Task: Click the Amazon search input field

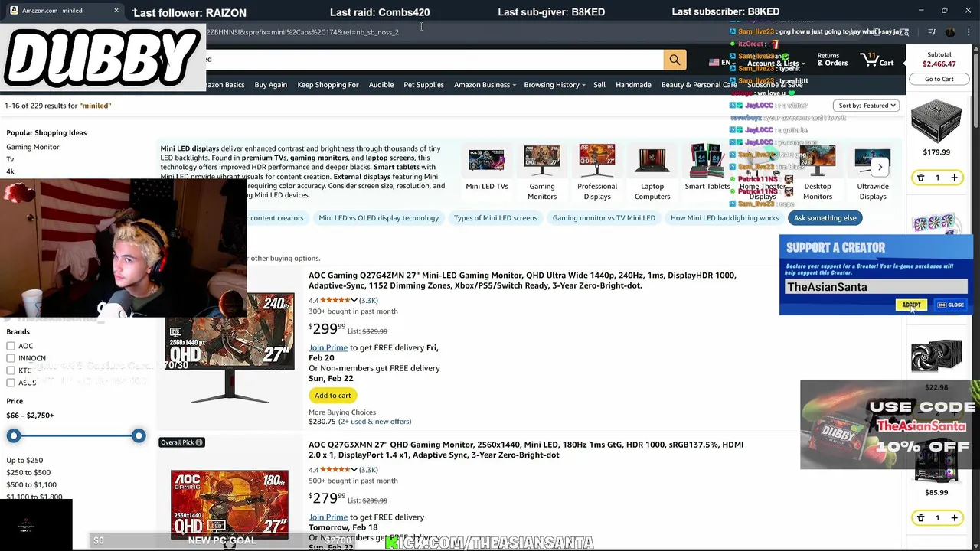Action: (435, 60)
